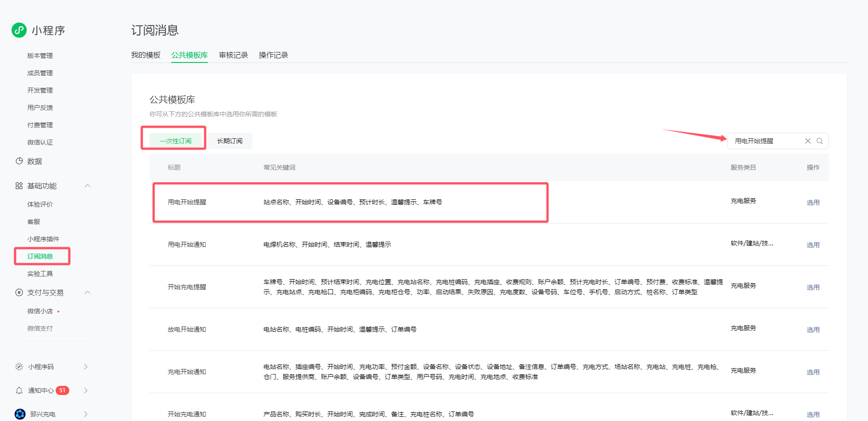Click the 小程序码 icon in sidebar

19,367
